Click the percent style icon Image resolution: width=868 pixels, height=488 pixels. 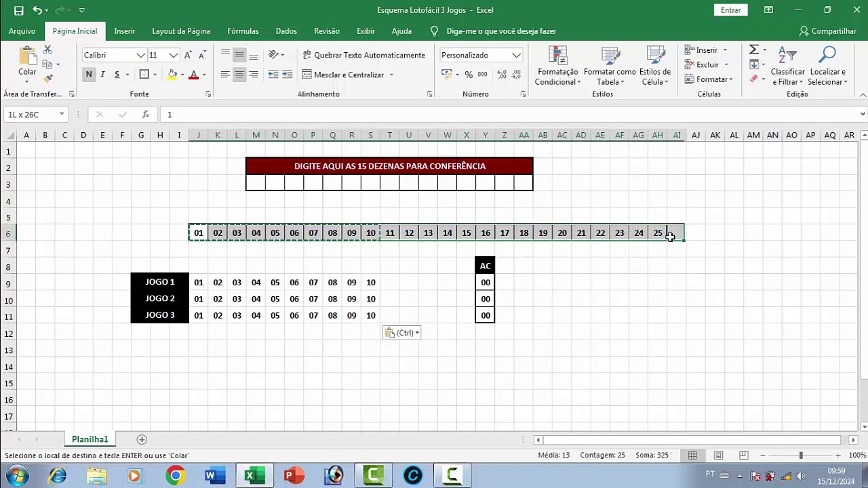(469, 75)
